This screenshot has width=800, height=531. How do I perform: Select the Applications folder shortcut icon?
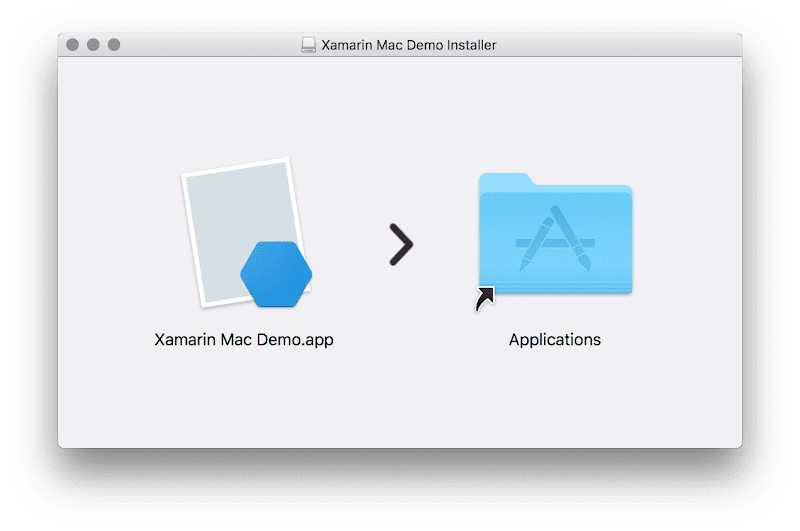[555, 241]
